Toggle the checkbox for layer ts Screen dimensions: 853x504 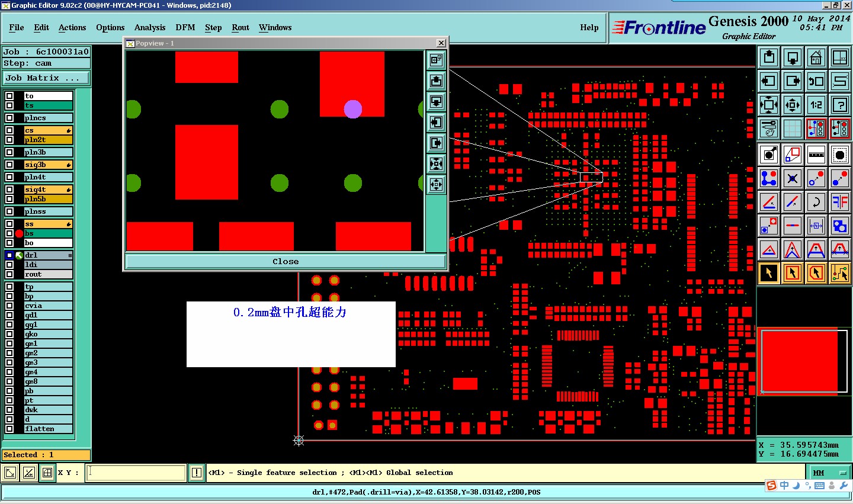pos(9,105)
